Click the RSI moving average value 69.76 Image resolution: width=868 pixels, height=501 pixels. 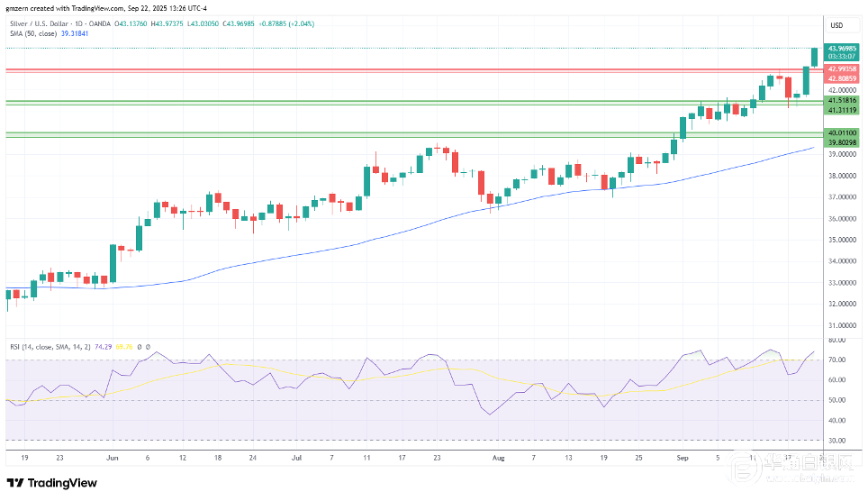[x=124, y=347]
